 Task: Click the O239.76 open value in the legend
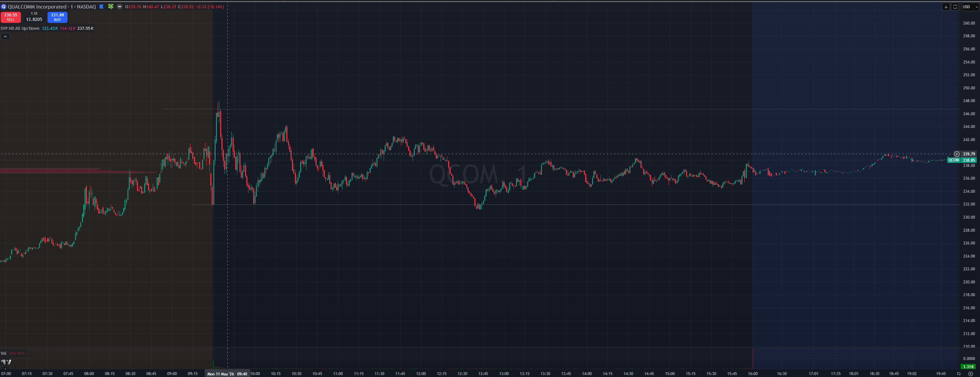pos(133,7)
